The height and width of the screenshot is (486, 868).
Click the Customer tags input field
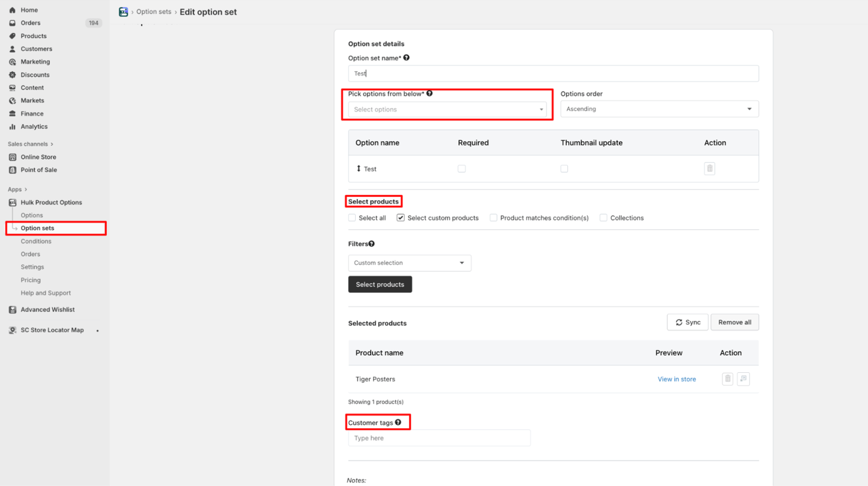pyautogui.click(x=439, y=438)
